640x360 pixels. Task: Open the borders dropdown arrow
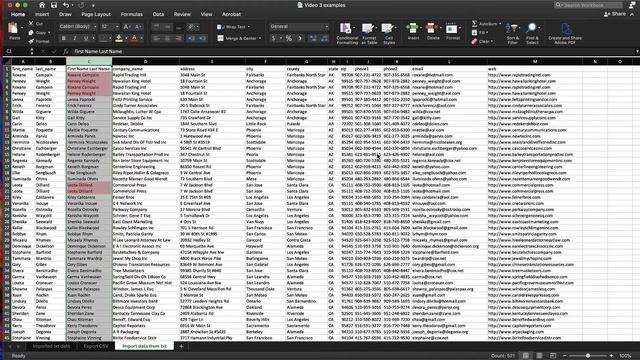click(110, 38)
